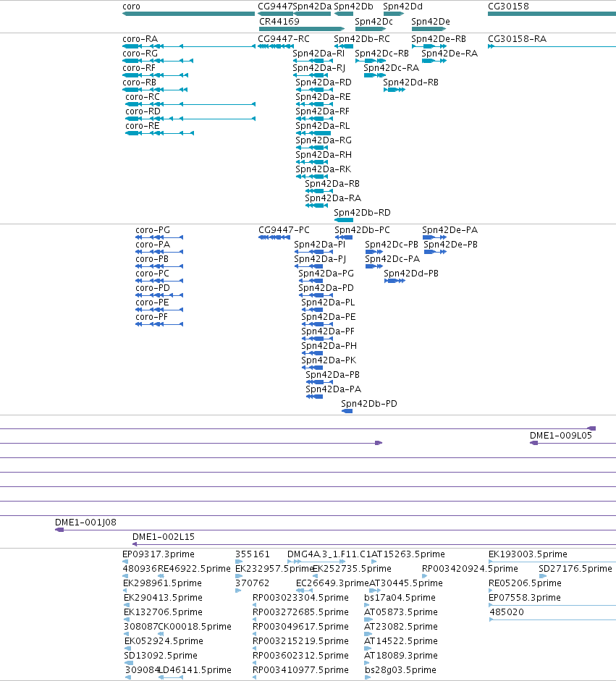
Task: Click feature 485020
Action: [x=552, y=619]
